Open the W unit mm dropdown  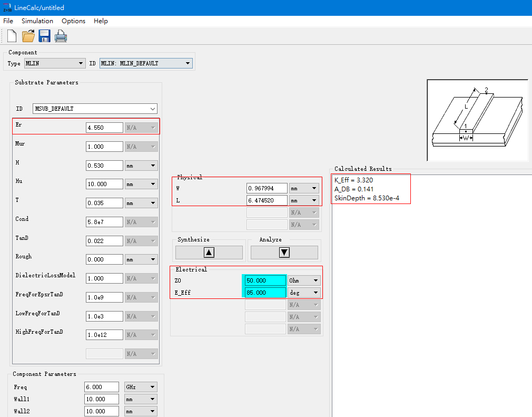click(304, 188)
